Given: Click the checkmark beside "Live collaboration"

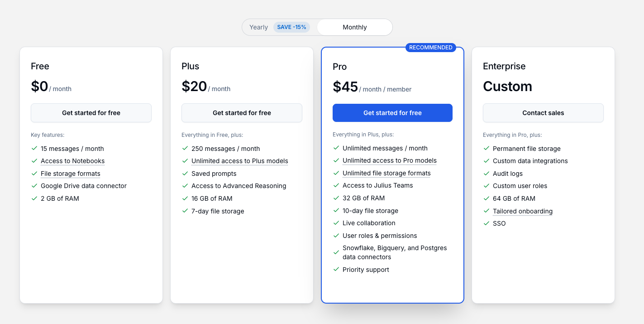Looking at the screenshot, I should click(336, 223).
